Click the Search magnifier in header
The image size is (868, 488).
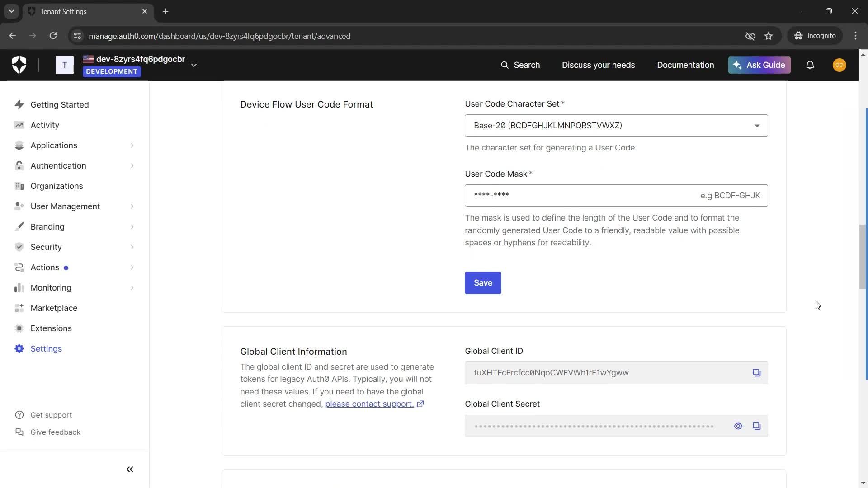(x=505, y=65)
